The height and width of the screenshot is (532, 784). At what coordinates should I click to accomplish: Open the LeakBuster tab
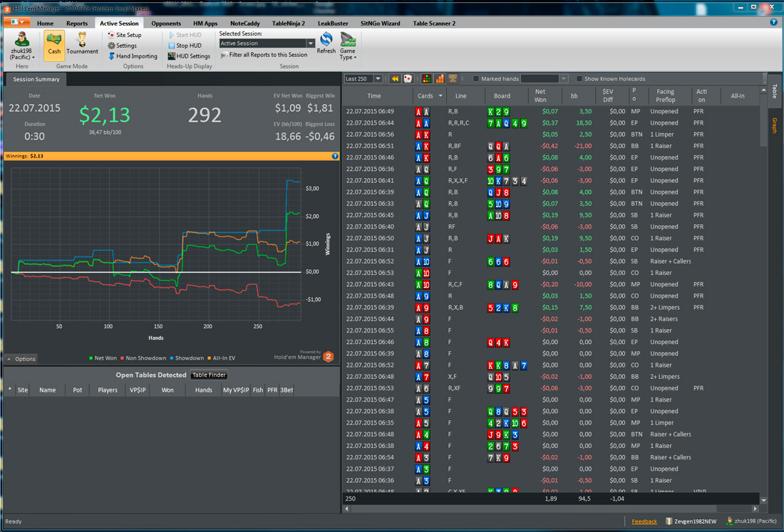(333, 23)
